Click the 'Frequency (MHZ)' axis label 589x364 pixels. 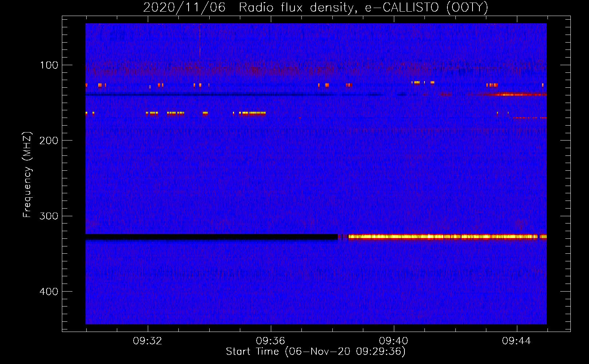[x=28, y=174]
